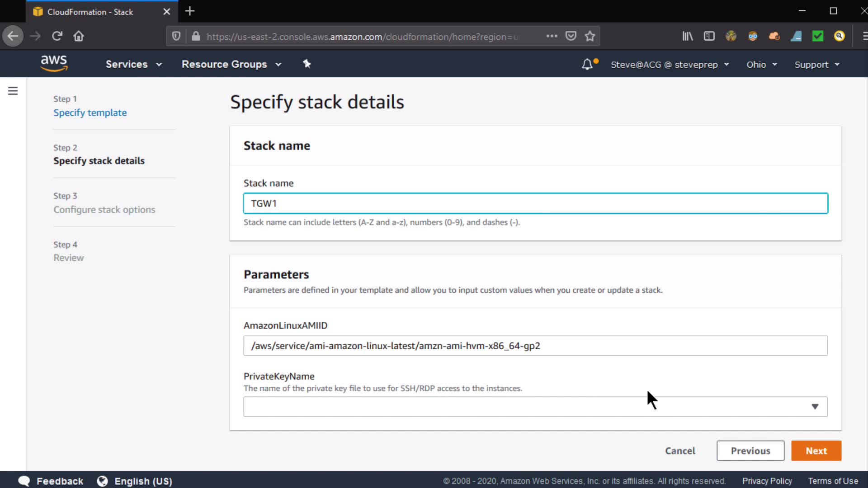Open the Ohio region selector

click(x=761, y=65)
